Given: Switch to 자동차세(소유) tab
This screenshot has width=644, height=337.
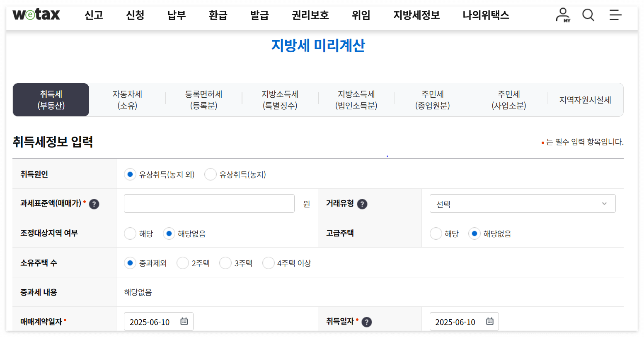Looking at the screenshot, I should pos(127,100).
